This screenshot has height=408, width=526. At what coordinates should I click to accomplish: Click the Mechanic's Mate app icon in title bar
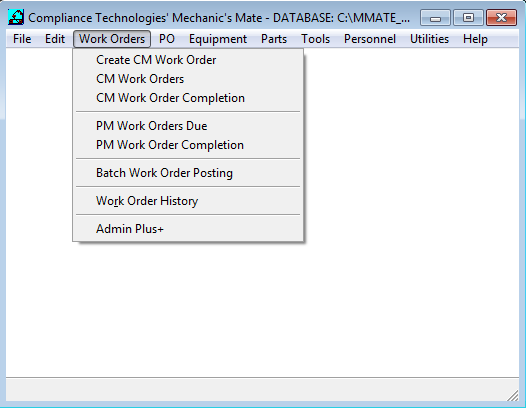click(x=16, y=17)
